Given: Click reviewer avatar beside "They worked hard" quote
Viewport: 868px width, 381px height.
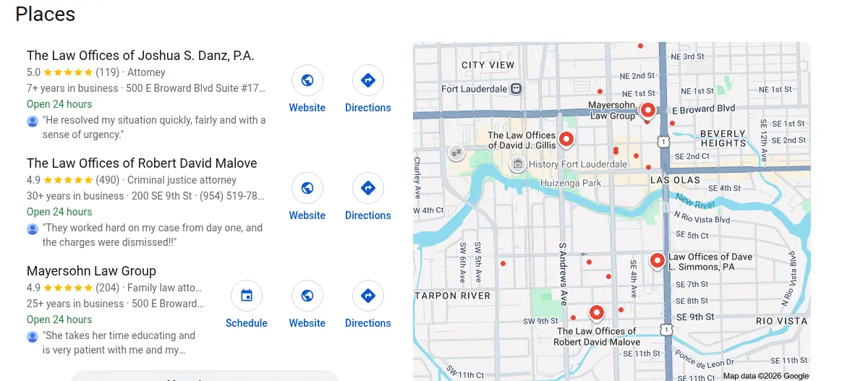Looking at the screenshot, I should 33,228.
